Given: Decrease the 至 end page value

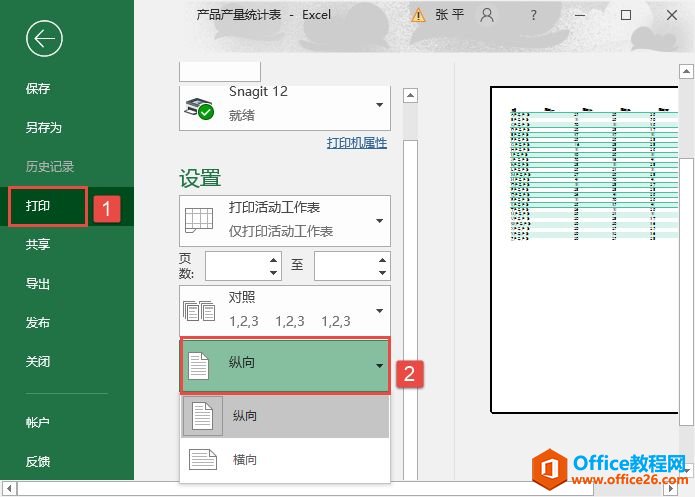Looking at the screenshot, I should point(383,273).
